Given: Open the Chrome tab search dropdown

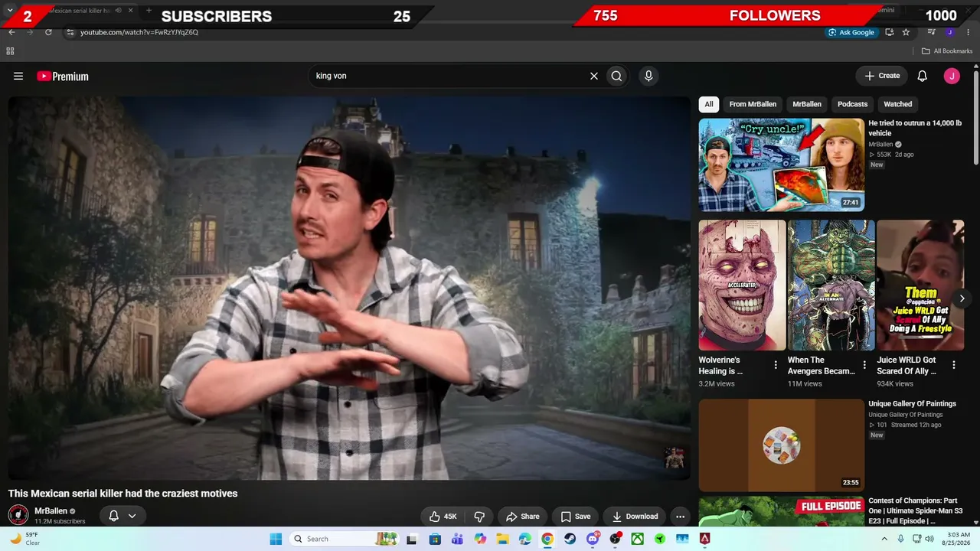Looking at the screenshot, I should point(10,11).
